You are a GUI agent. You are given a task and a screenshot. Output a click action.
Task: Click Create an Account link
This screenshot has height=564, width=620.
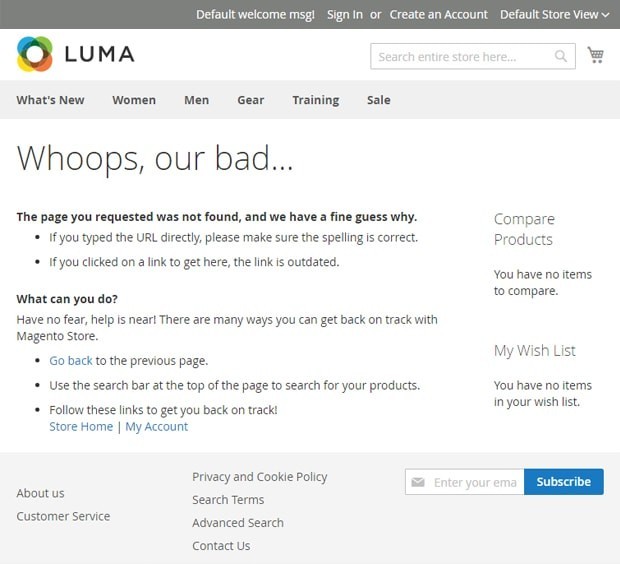(x=439, y=15)
